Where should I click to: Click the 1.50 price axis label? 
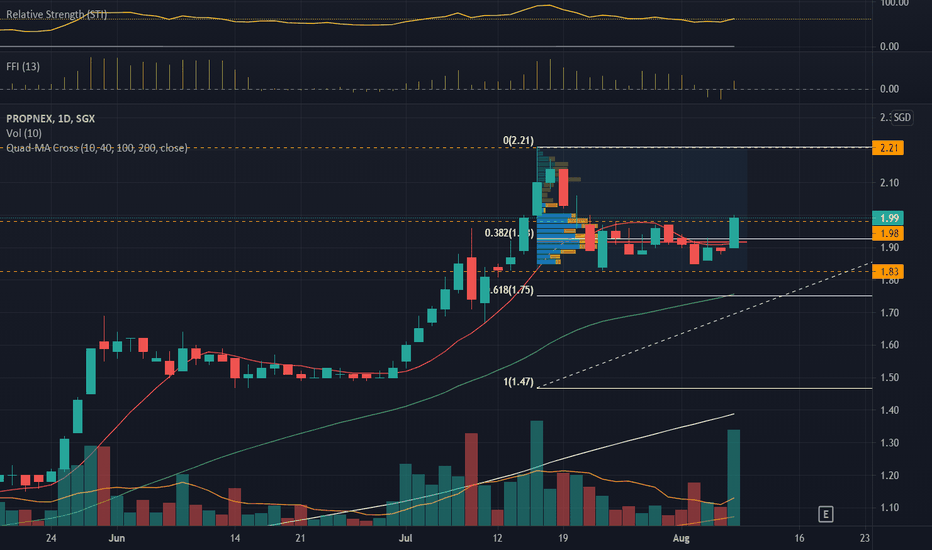(x=889, y=378)
